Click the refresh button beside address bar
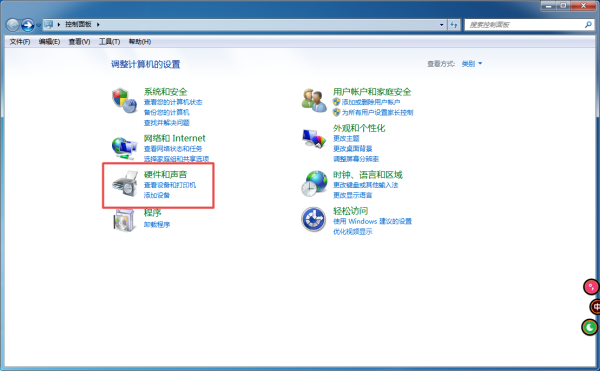This screenshot has width=600, height=371. (453, 24)
